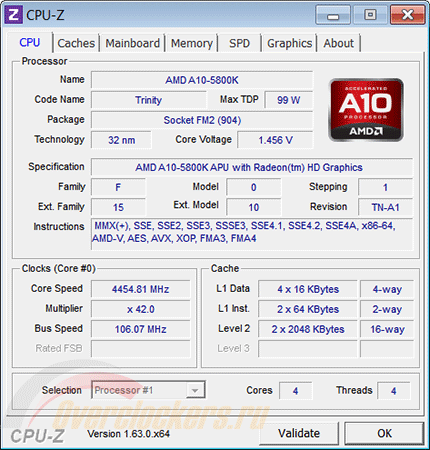Screen dimensions: 430x450
Task: Click the Revision value TN-A1
Action: (386, 207)
